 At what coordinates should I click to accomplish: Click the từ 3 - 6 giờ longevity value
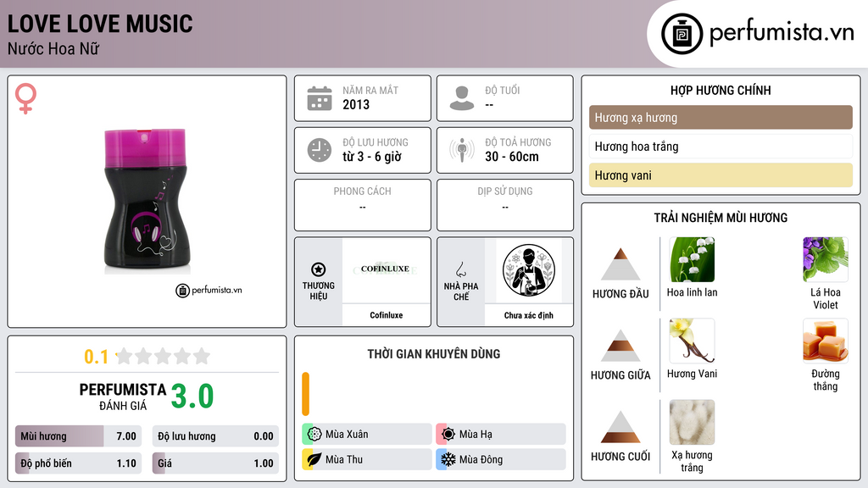(x=371, y=157)
